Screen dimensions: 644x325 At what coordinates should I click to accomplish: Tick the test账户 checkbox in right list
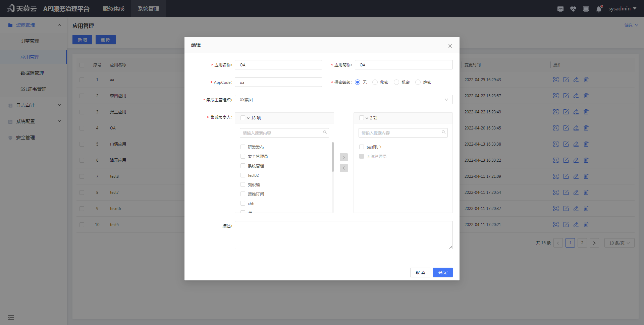[362, 147]
